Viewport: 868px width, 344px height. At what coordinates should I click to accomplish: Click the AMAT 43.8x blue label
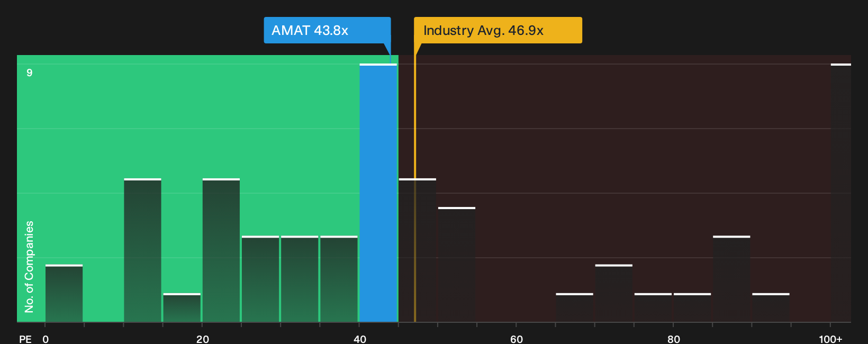click(327, 30)
